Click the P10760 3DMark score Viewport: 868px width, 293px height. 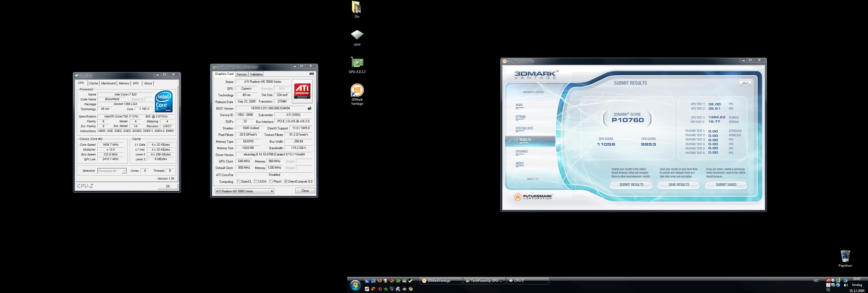coord(627,120)
